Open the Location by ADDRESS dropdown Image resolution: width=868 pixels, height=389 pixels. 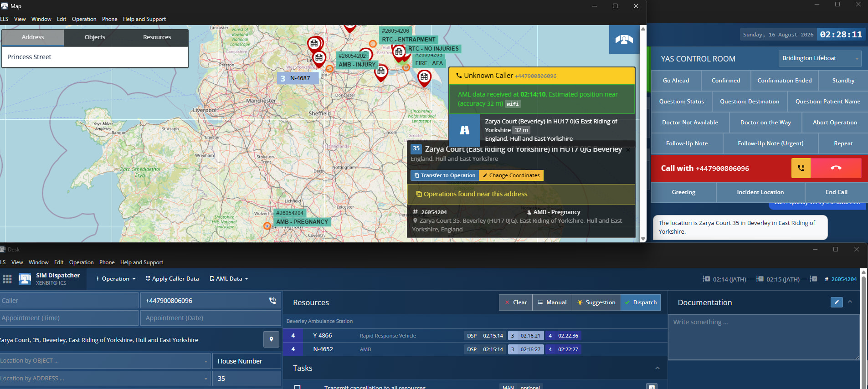(x=105, y=379)
